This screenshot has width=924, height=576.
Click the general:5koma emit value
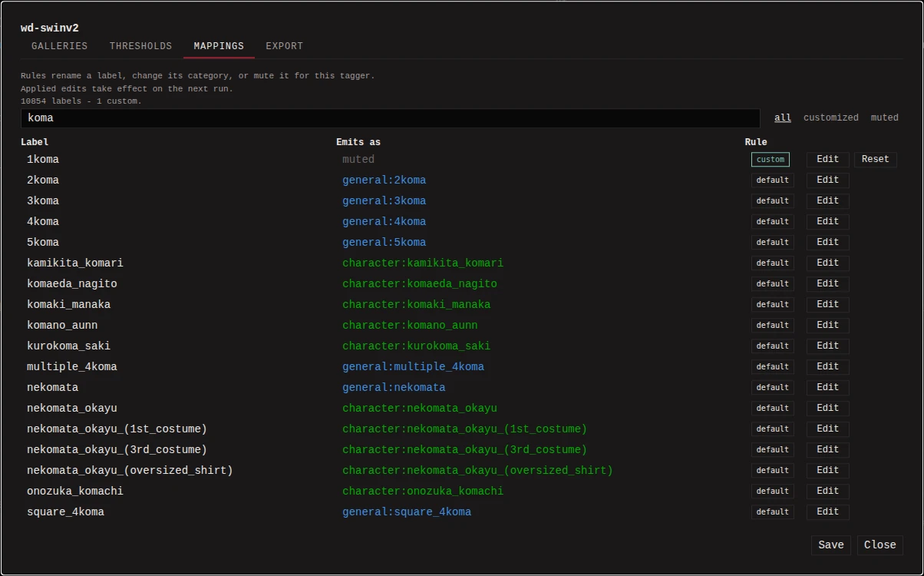[384, 243]
